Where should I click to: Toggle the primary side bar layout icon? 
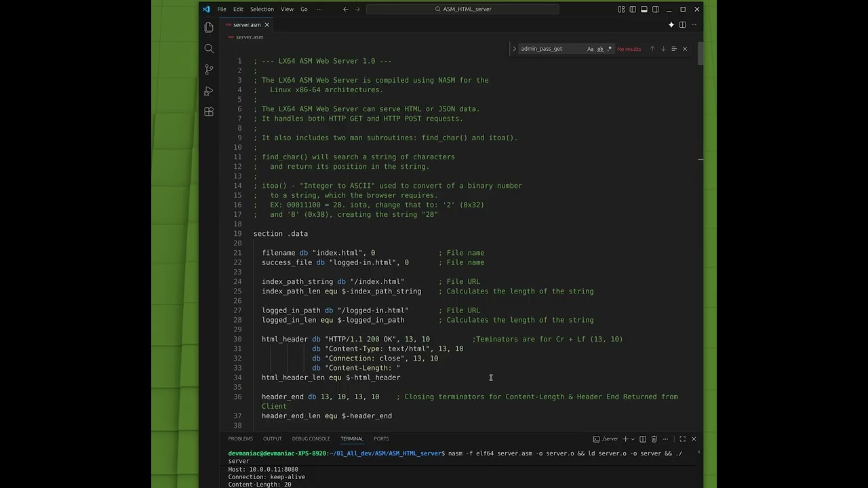[x=633, y=9]
